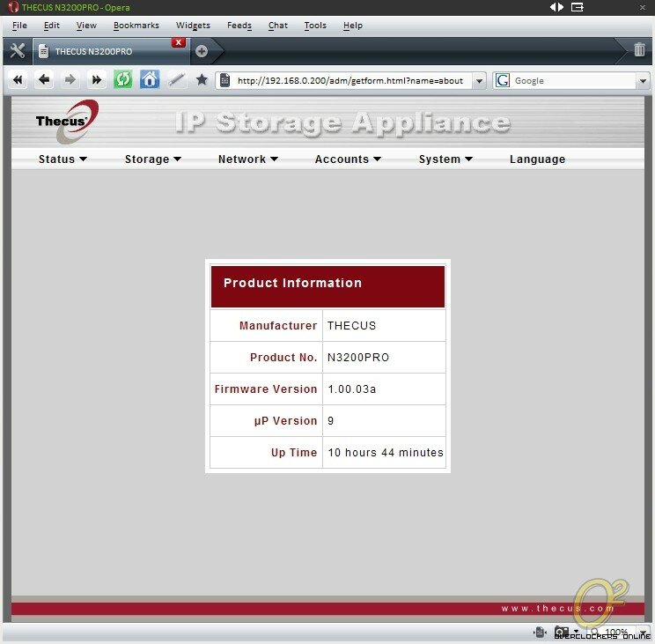Go back using the left arrow
The image size is (655, 644).
click(x=44, y=80)
